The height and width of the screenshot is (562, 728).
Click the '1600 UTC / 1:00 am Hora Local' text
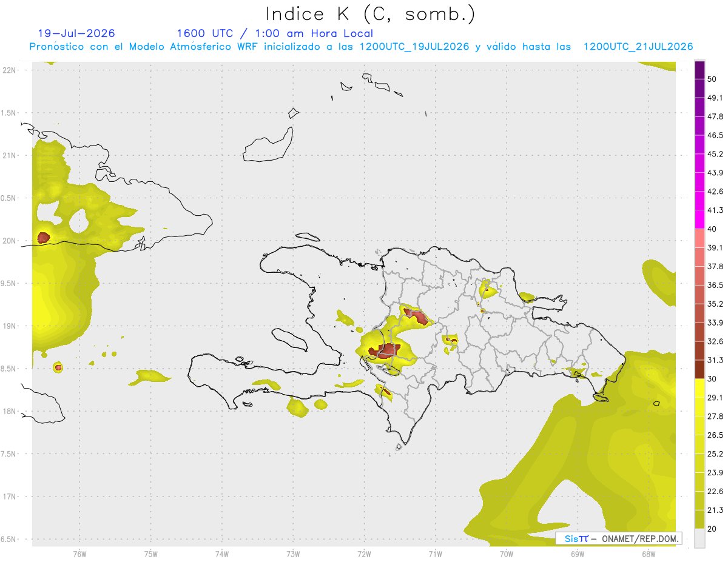275,33
